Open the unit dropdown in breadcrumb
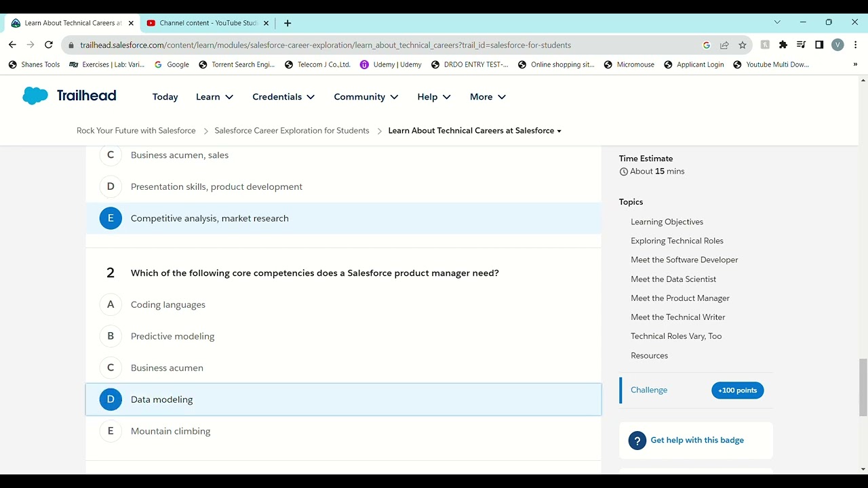 tap(559, 131)
